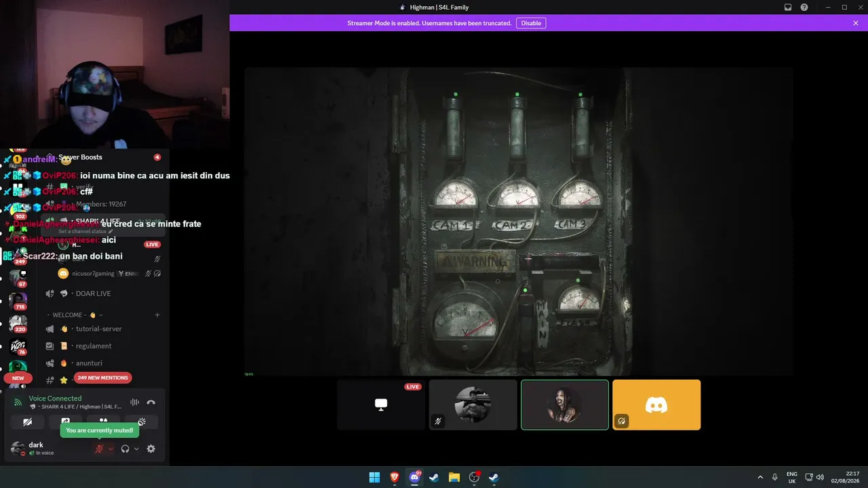868x488 pixels.
Task: Turn on the camera in voice panel
Action: (x=28, y=422)
